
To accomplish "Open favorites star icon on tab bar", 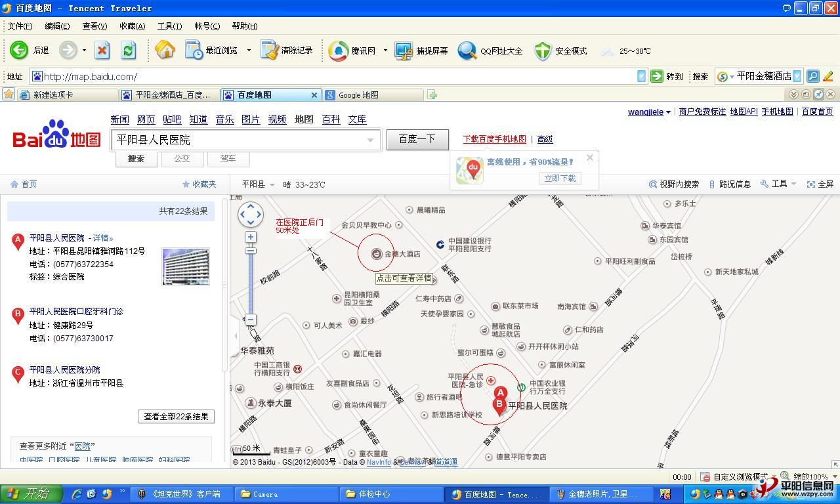I will click(x=9, y=94).
